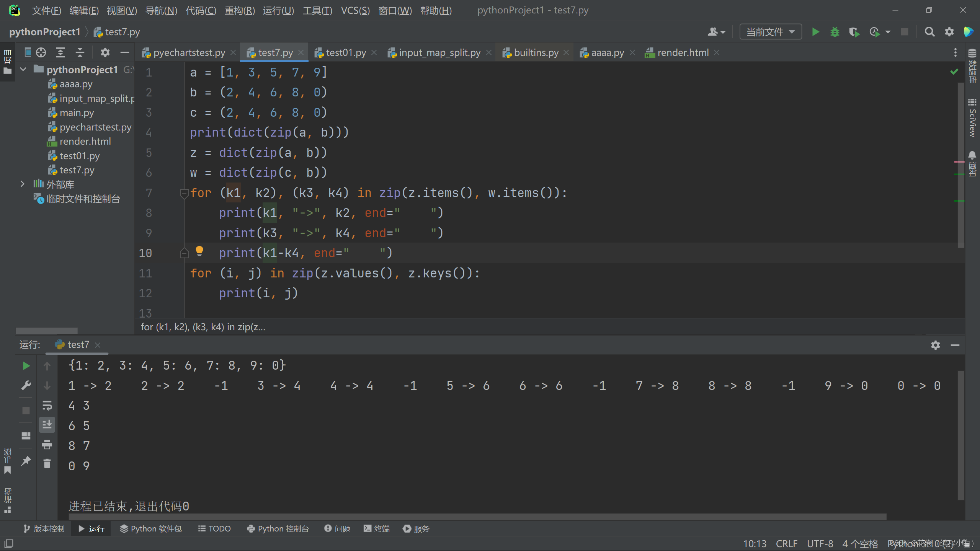This screenshot has height=551, width=980.
Task: Rerun test7 in run panel
Action: 26,366
